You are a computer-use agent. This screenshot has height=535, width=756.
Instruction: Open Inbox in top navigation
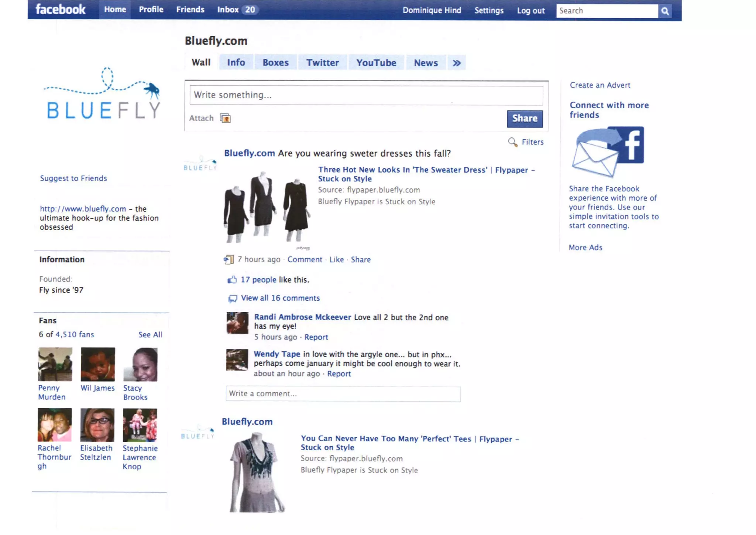coord(228,10)
